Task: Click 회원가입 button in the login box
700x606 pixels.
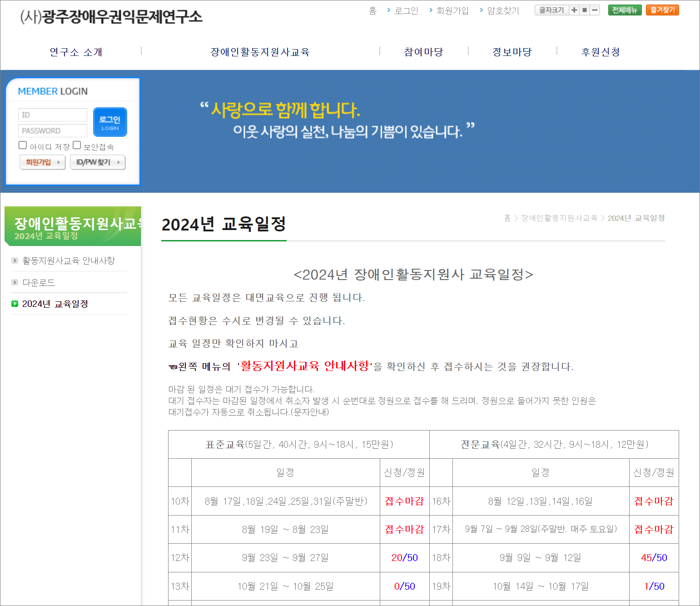Action: point(42,162)
